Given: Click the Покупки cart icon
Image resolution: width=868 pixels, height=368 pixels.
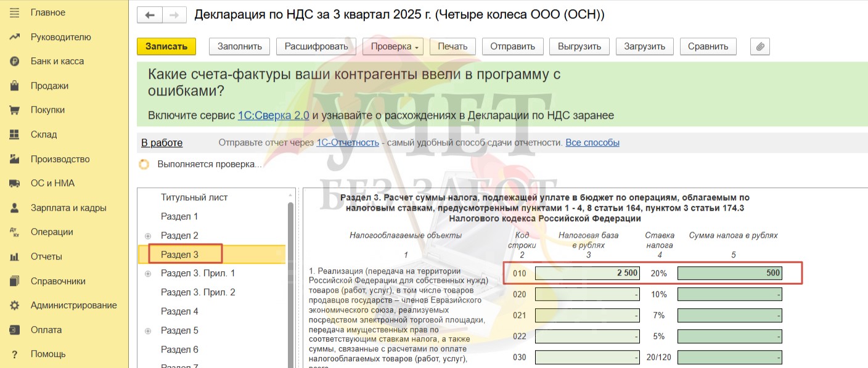Looking at the screenshot, I should pyautogui.click(x=15, y=110).
